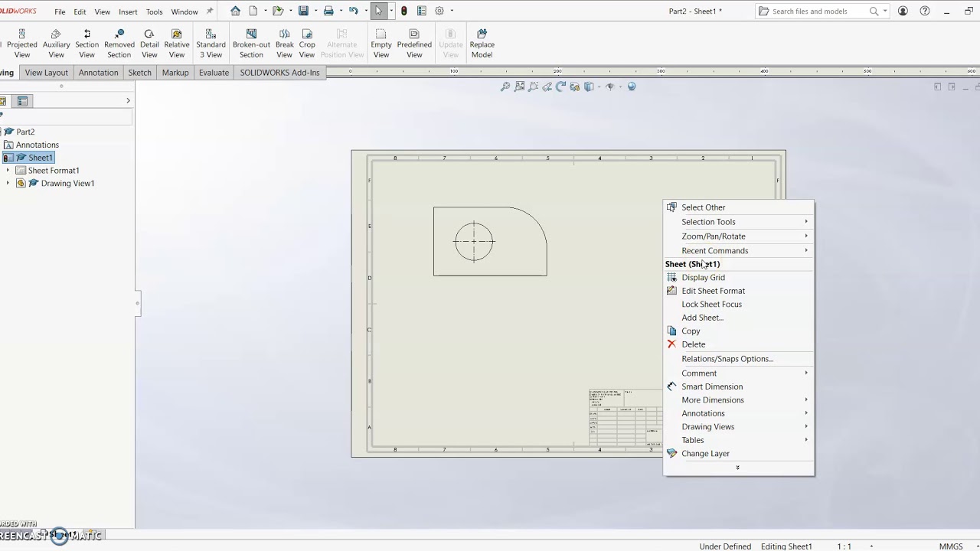Expand the Drawing View1 tree node
Viewport: 980px width, 551px height.
(x=8, y=184)
